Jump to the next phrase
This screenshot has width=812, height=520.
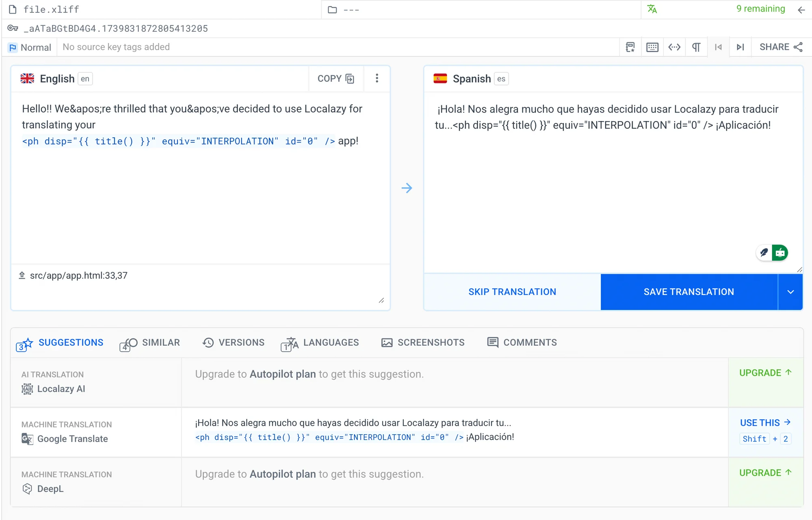[740, 47]
